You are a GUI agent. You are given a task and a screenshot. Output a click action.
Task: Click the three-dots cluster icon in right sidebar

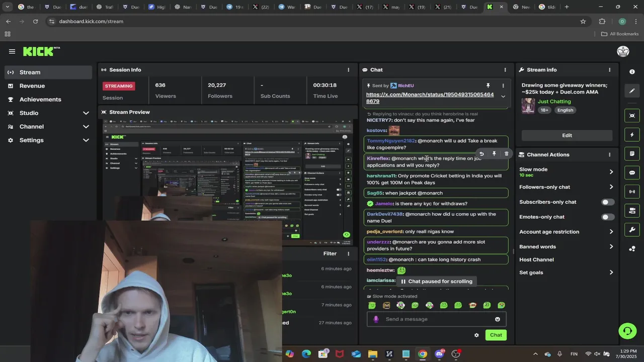point(632,248)
